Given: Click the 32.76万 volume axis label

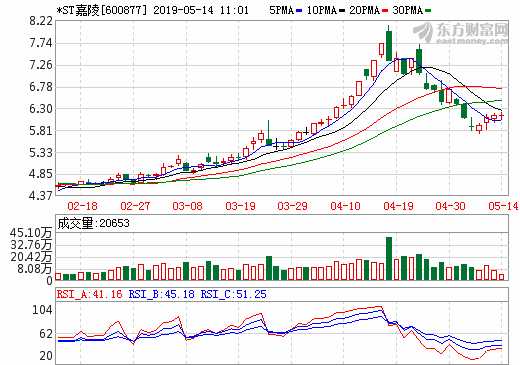Looking at the screenshot, I should tap(31, 245).
